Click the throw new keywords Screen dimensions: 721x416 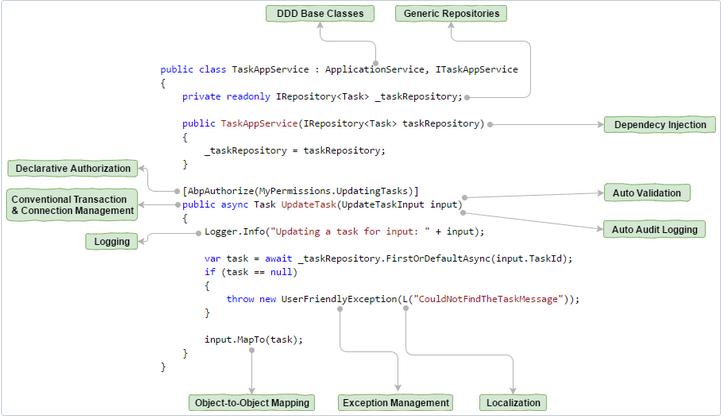(251, 299)
